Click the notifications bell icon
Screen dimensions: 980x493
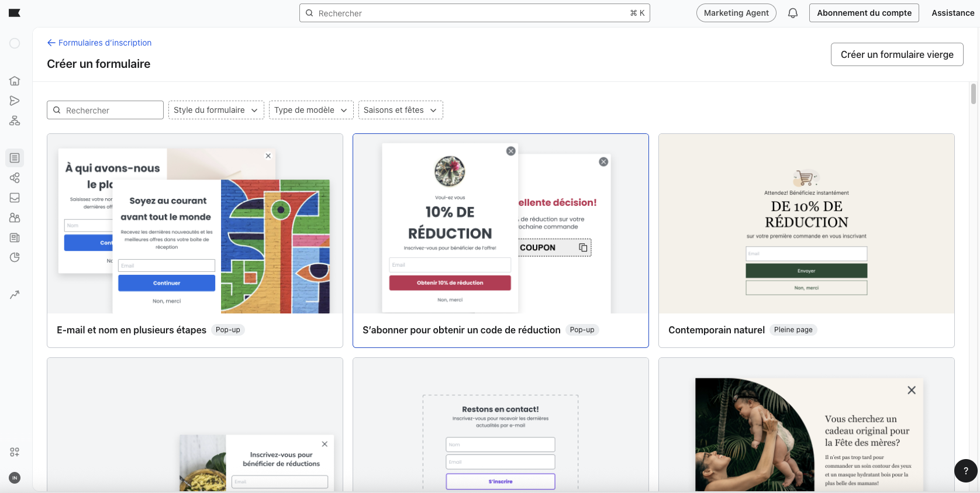[x=793, y=13]
